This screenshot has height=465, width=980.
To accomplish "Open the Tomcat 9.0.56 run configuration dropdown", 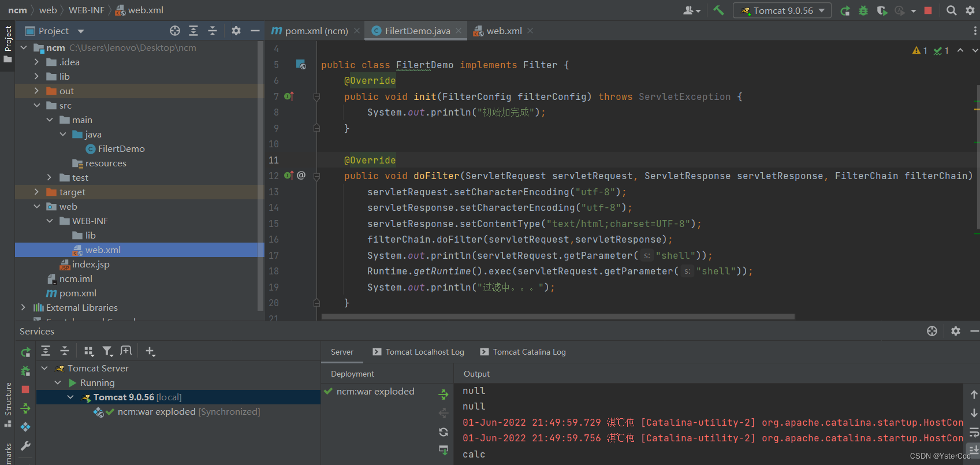I will tap(782, 10).
